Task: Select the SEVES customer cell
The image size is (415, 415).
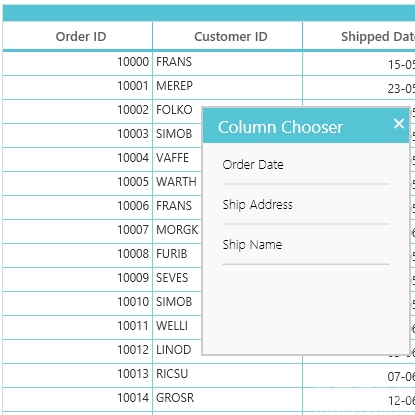Action: [x=177, y=279]
